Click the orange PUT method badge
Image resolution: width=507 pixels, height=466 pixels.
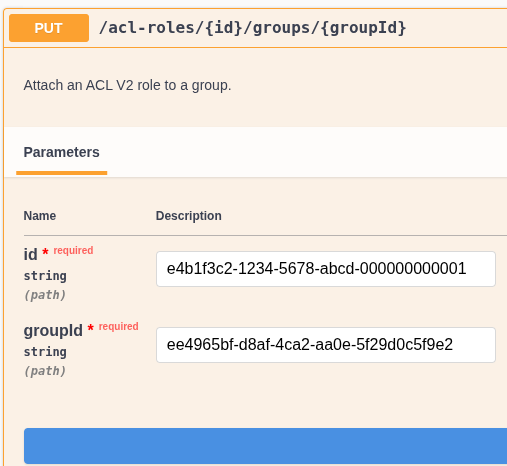click(x=49, y=28)
